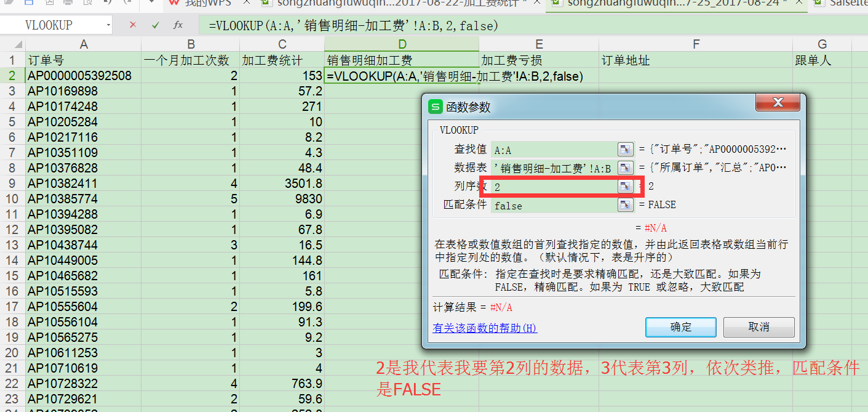Click the WPS logo in 函数参数 dialog title
Screen dimensions: 868x412
436,107
